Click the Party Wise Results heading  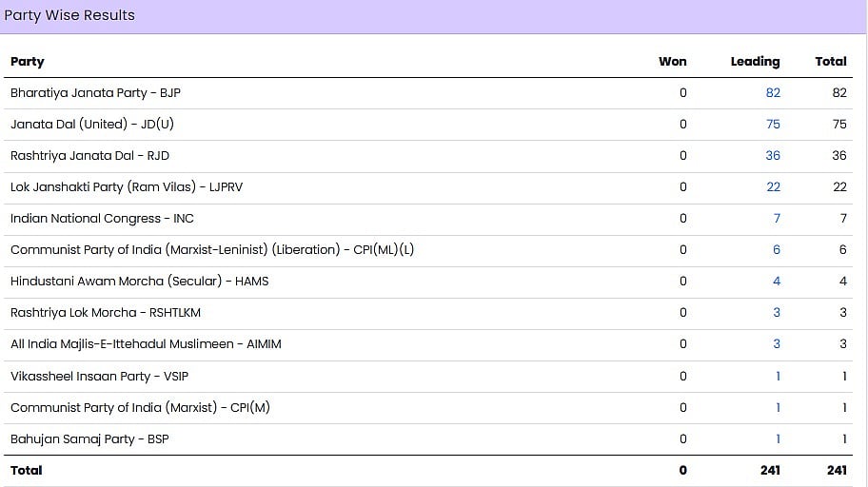click(69, 15)
